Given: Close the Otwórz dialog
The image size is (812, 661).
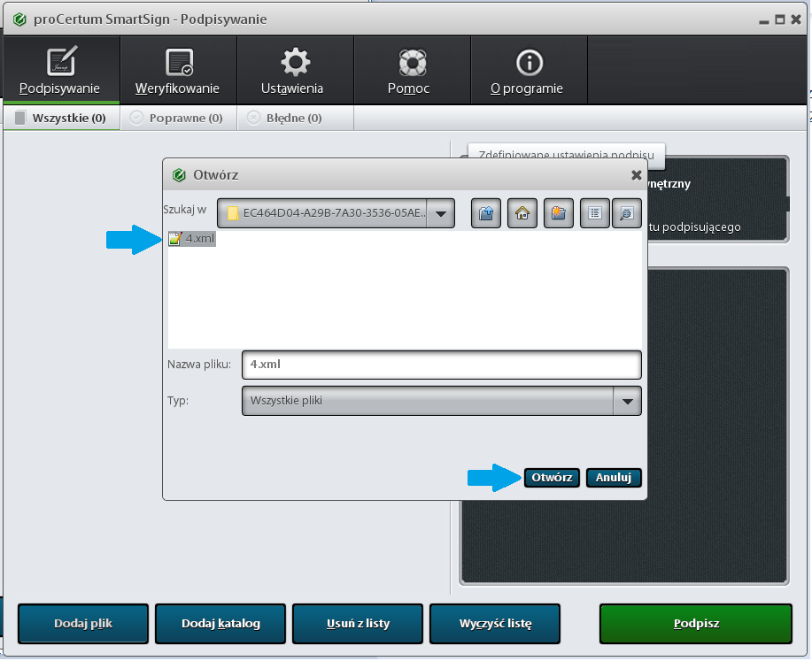Looking at the screenshot, I should [x=637, y=175].
